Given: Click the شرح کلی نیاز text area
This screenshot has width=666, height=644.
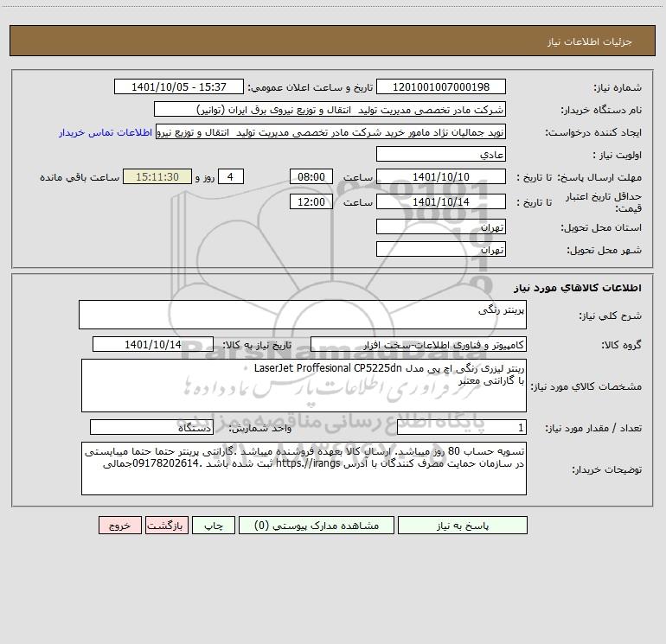Looking at the screenshot, I should click(x=303, y=315).
